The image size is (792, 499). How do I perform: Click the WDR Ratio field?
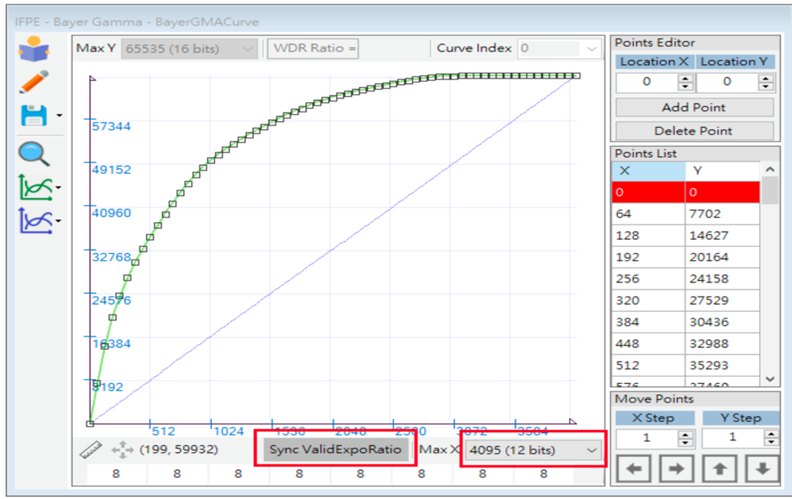click(x=313, y=49)
